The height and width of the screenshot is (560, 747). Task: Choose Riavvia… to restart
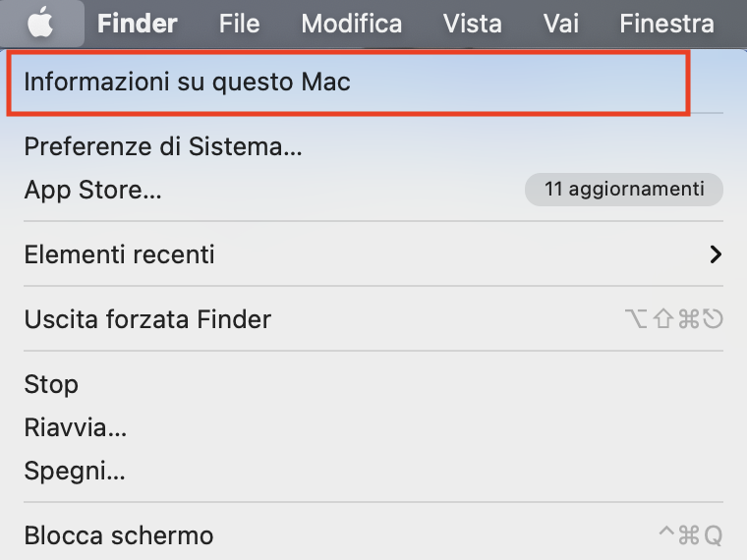[373, 427]
